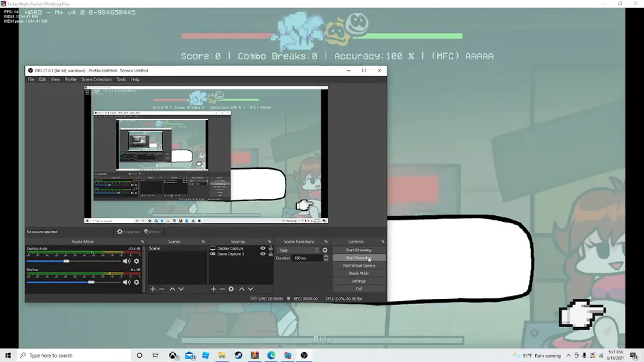This screenshot has width=644, height=362.
Task: Undock the Scenes panel
Action: tap(203, 242)
